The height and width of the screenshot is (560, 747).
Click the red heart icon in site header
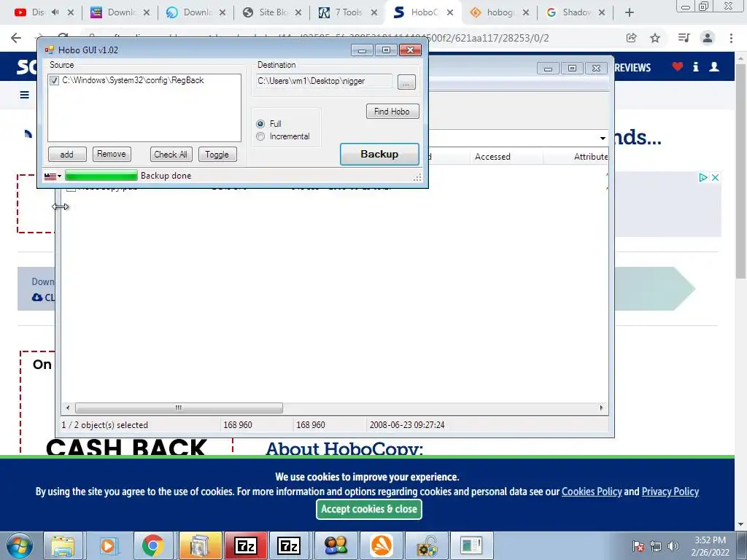678,66
